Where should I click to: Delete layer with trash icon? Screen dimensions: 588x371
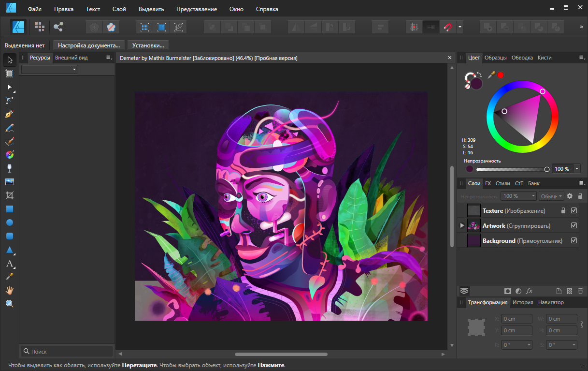[x=580, y=291]
